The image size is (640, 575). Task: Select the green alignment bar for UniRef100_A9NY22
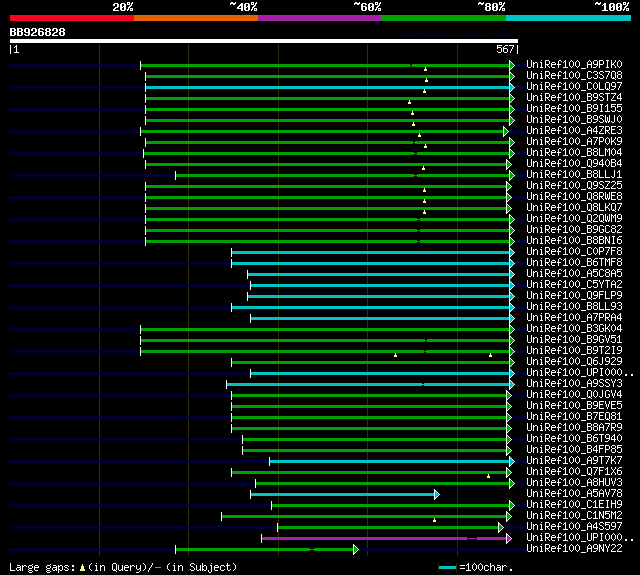(264, 549)
